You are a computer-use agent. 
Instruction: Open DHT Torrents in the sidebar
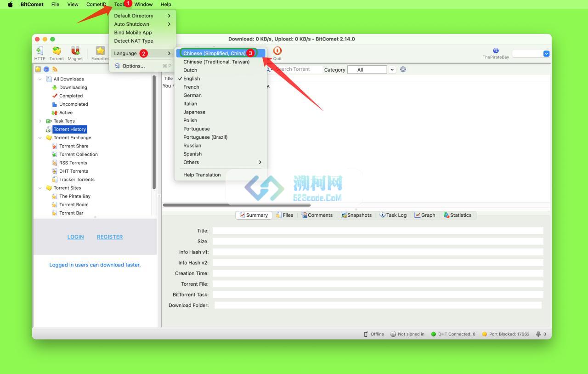pos(73,171)
